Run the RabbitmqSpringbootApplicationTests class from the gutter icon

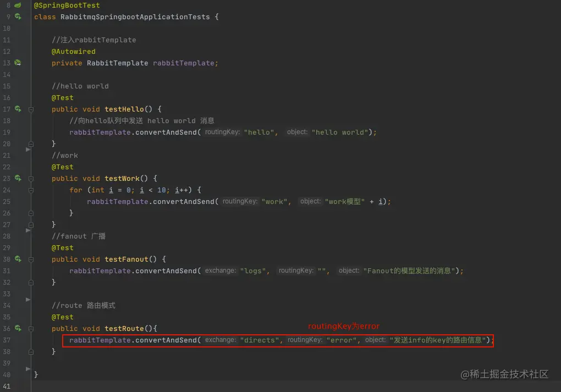pos(18,16)
